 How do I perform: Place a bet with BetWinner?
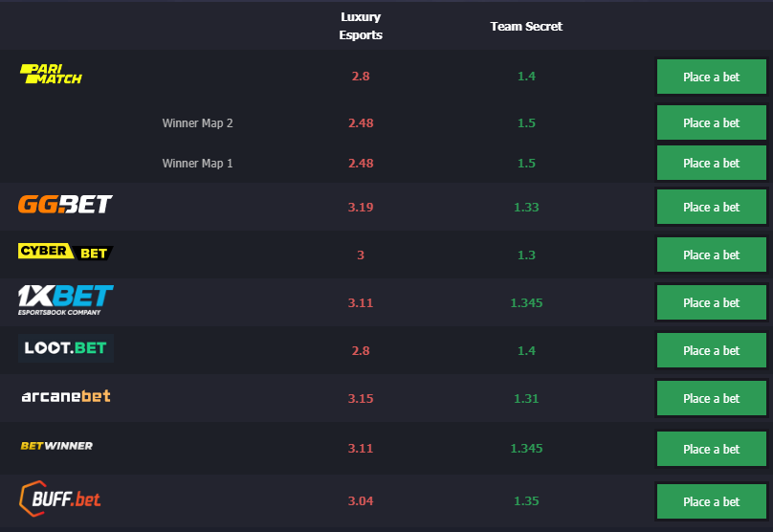tap(712, 449)
